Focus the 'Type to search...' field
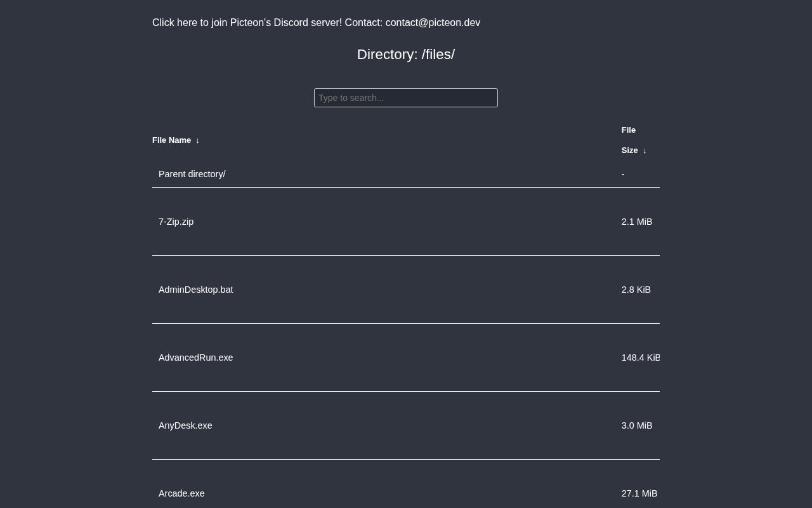 [x=406, y=98]
